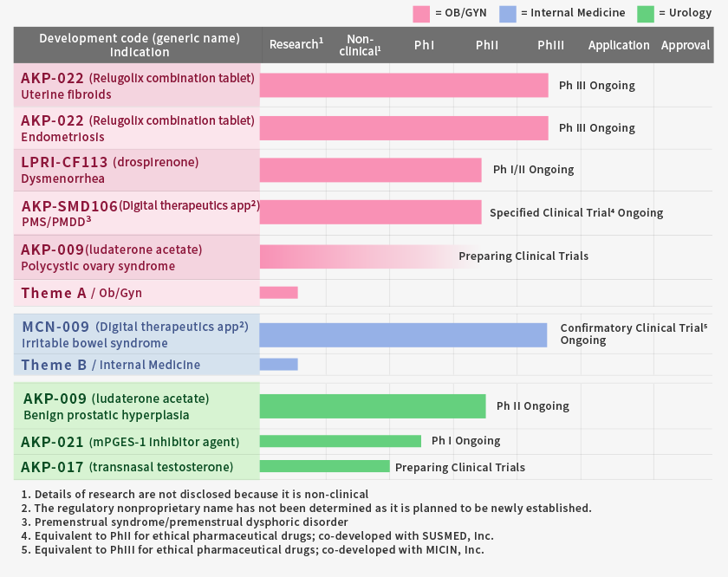The image size is (728, 577).
Task: Click the MCN-009 Irritable bowel syndrome label
Action: tap(135, 334)
